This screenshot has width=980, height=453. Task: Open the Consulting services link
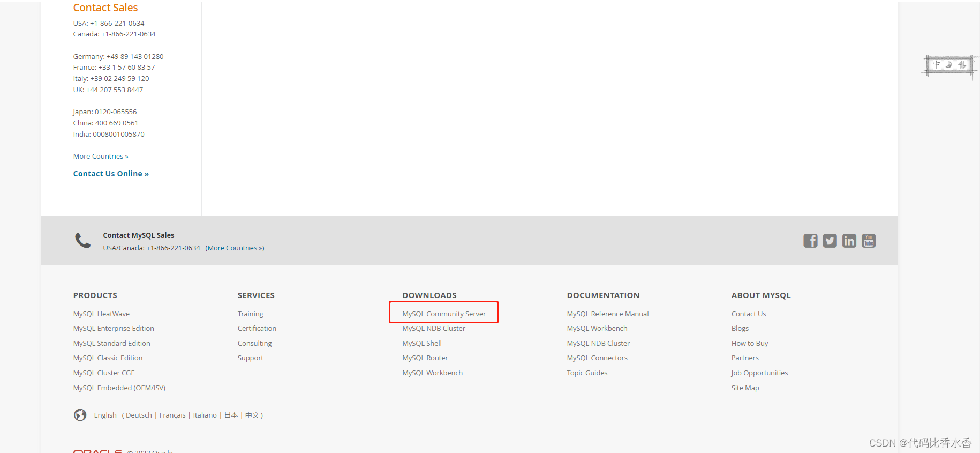[x=255, y=344]
